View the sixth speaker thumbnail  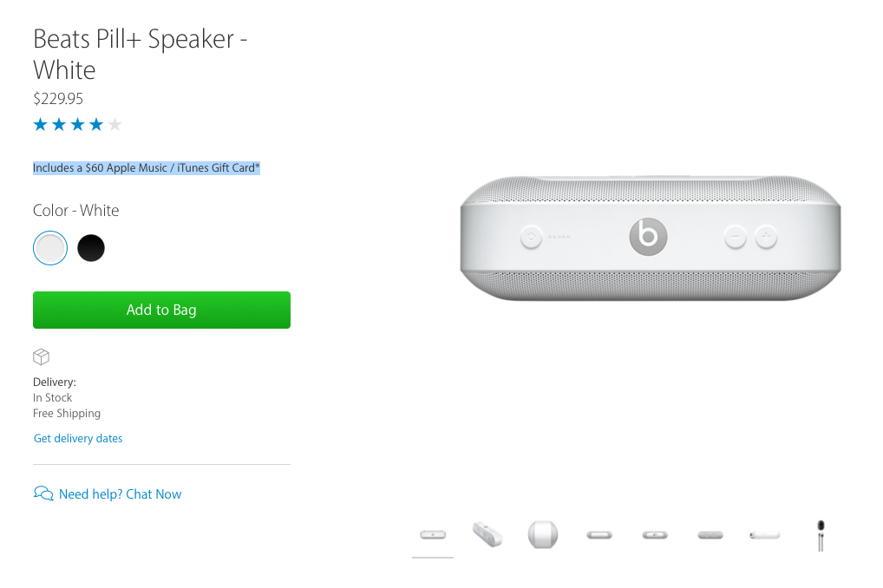click(x=710, y=535)
